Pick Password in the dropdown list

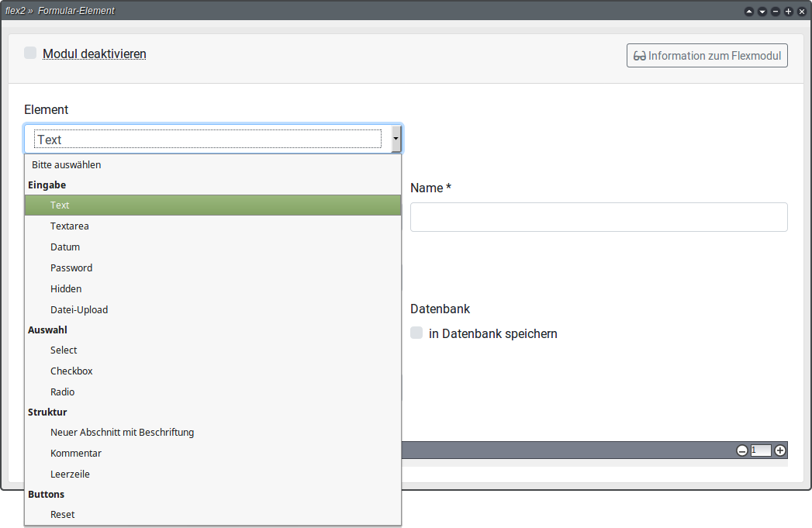tap(71, 268)
